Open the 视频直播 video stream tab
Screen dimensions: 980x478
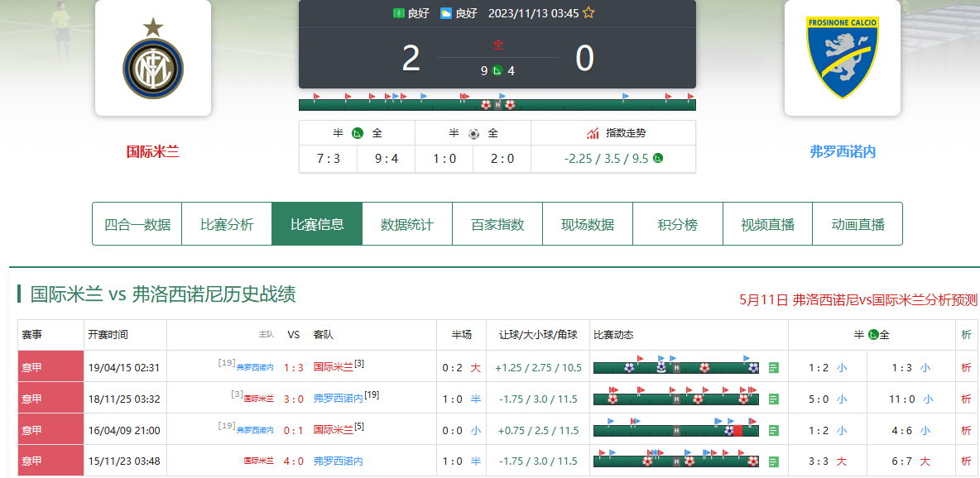click(767, 224)
